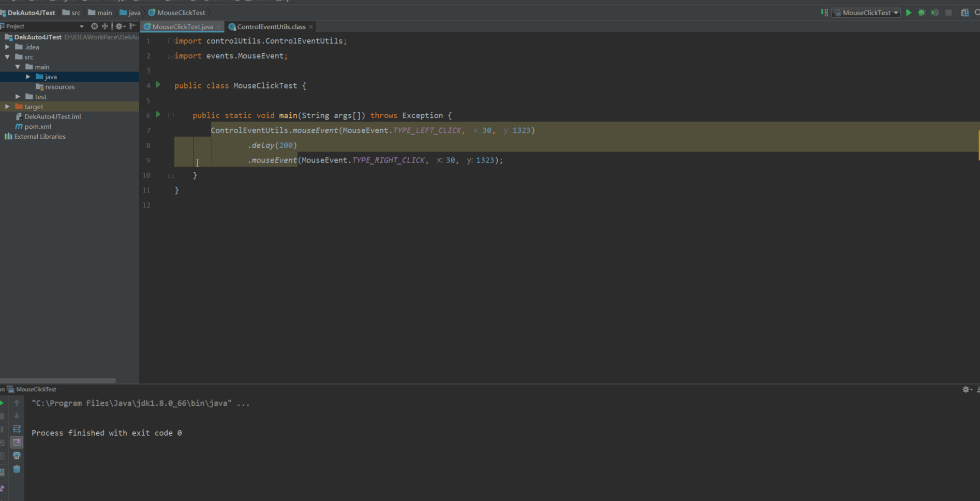980x501 pixels.
Task: Click the Project panel horizontal scrollbar
Action: (57, 380)
